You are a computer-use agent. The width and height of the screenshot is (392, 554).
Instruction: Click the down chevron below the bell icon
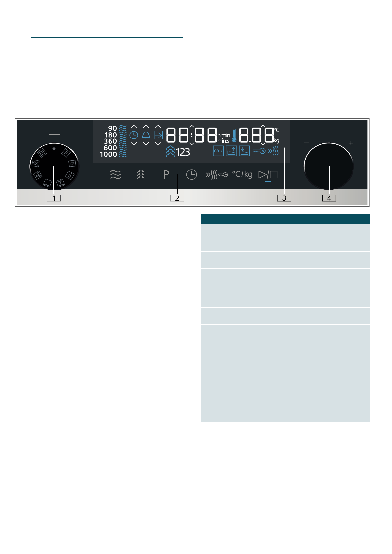coord(146,143)
